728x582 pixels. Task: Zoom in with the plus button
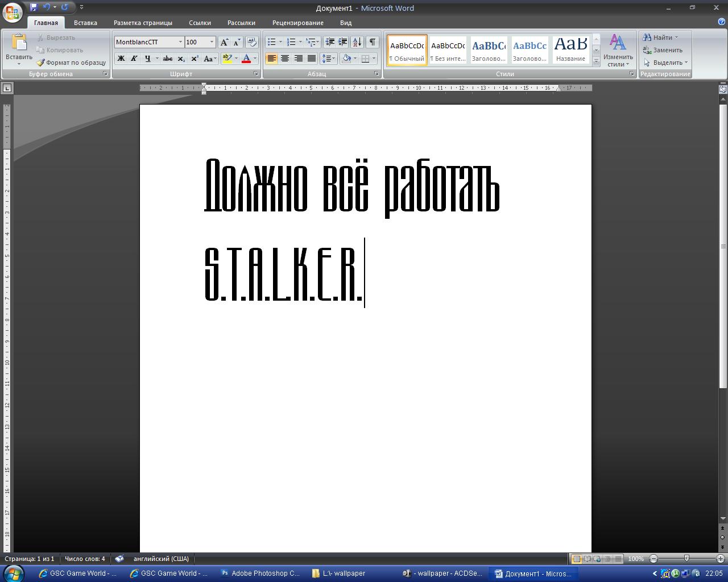721,559
